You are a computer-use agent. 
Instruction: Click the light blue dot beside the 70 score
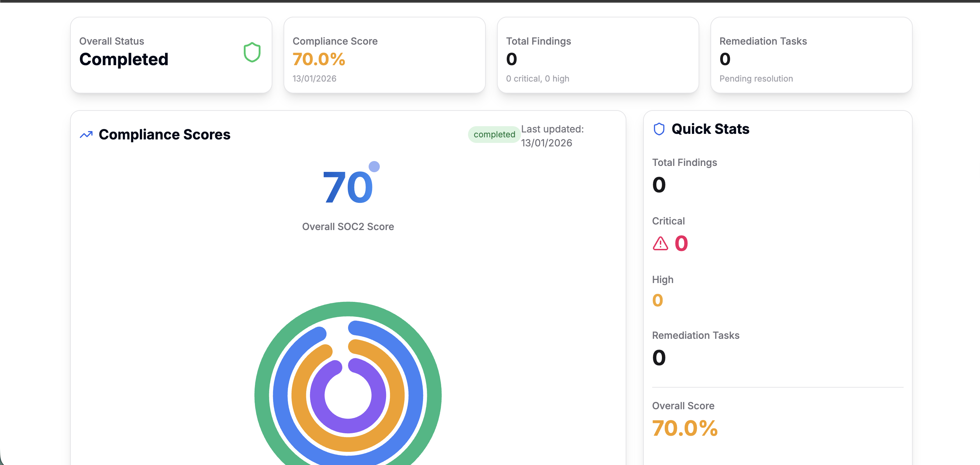374,167
